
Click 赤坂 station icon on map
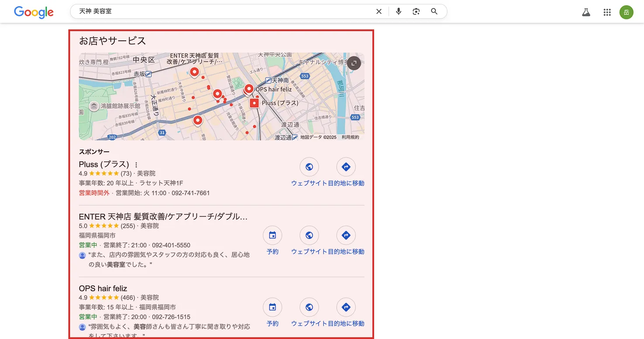click(149, 74)
